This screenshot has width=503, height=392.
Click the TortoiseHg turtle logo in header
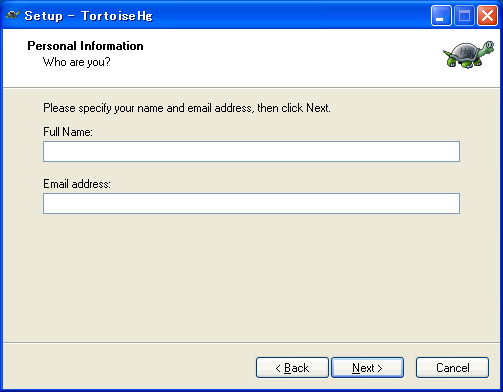point(468,55)
